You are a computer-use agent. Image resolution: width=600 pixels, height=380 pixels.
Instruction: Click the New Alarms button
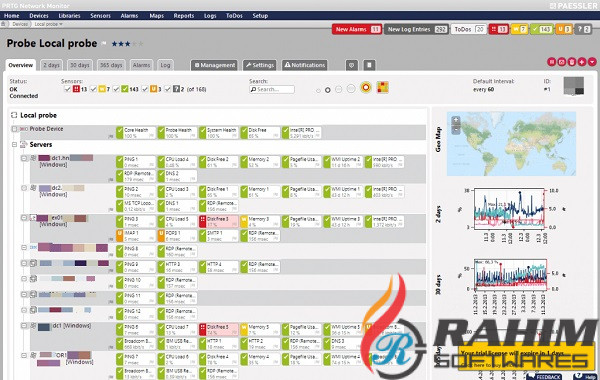click(357, 29)
